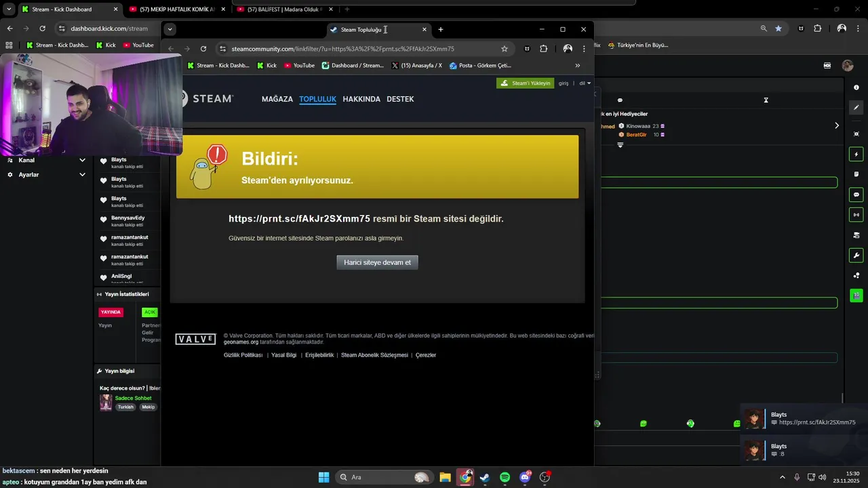Screen dimensions: 868x488
Task: Click Steam logo in page header
Action: pos(208,99)
